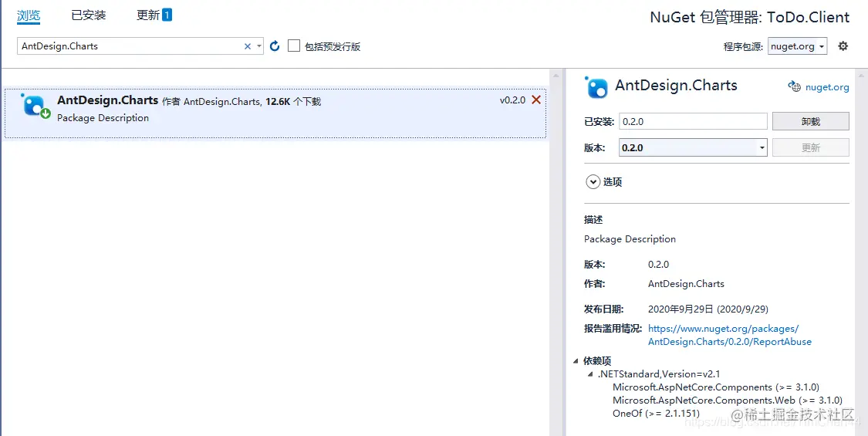Select OneOf (>= 2.1.151) dependency
The image size is (868, 436).
click(656, 414)
